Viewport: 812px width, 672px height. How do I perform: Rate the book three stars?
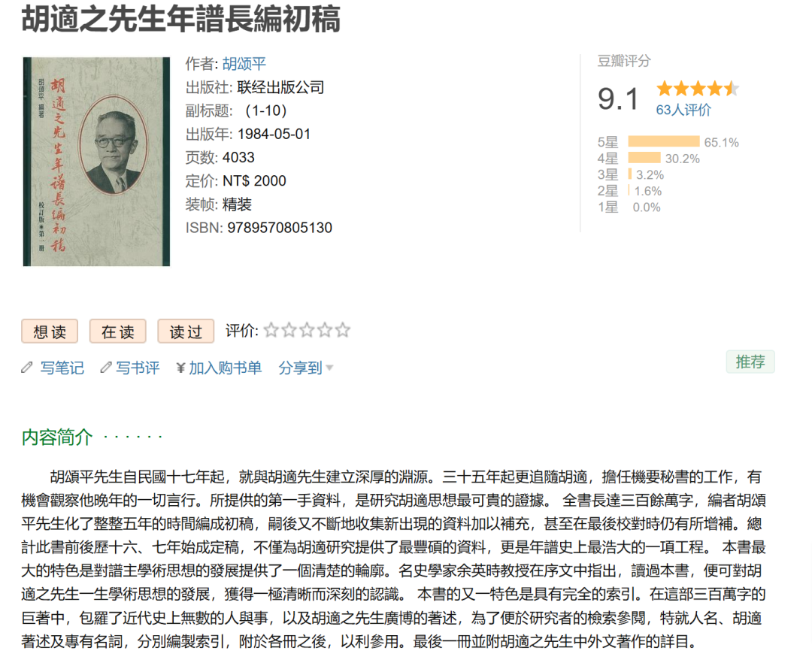click(x=307, y=330)
